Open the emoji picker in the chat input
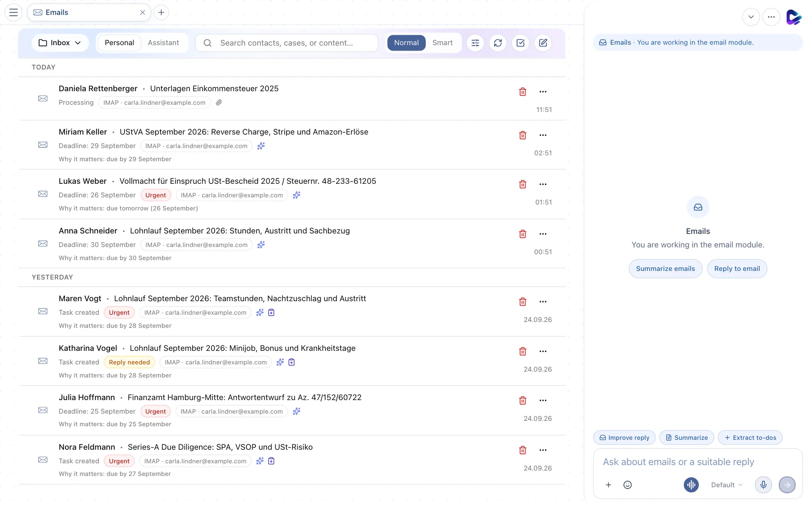 click(627, 485)
